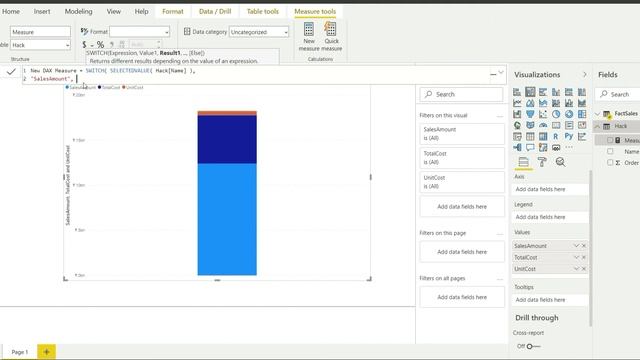Viewport: 640px width, 360px height.
Task: Collapse the Hack table
Action: pyautogui.click(x=598, y=126)
